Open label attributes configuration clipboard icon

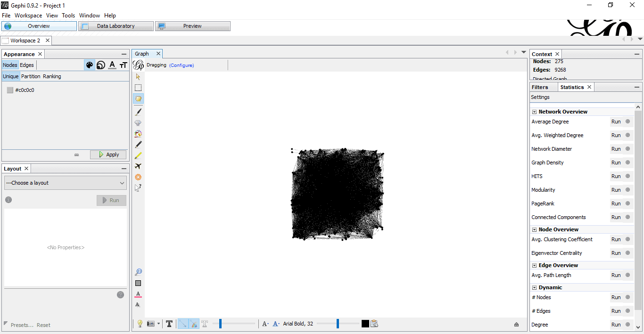pyautogui.click(x=374, y=324)
